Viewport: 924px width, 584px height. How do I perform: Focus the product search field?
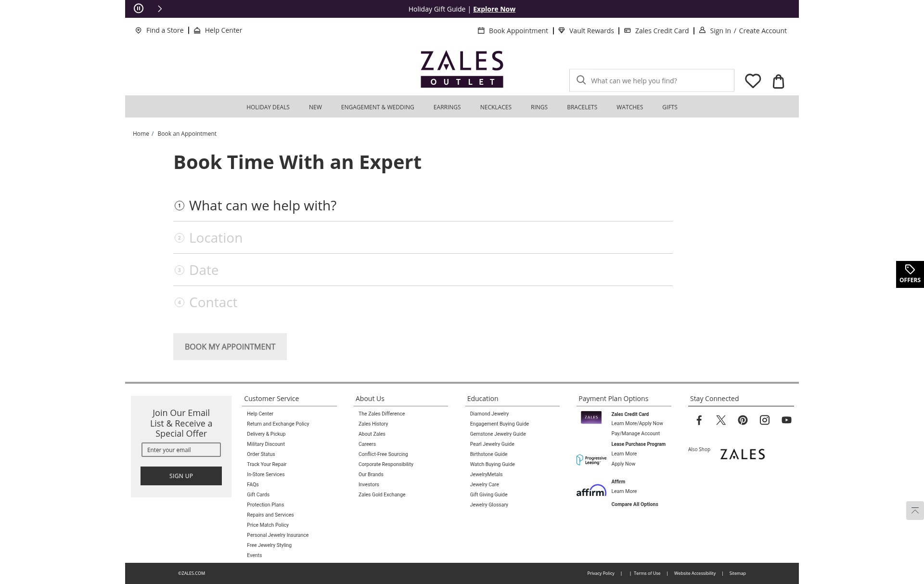click(x=652, y=80)
